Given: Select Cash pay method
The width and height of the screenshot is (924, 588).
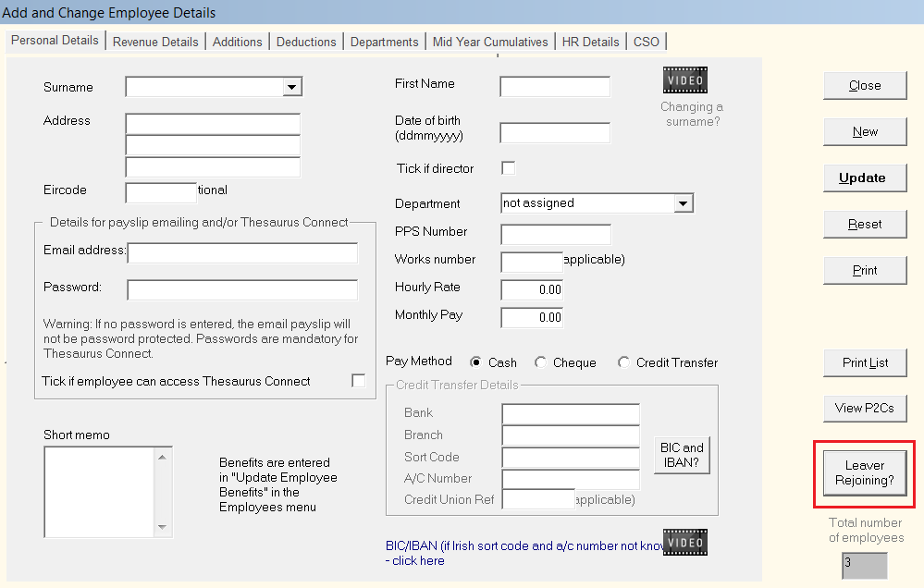Looking at the screenshot, I should tap(475, 361).
